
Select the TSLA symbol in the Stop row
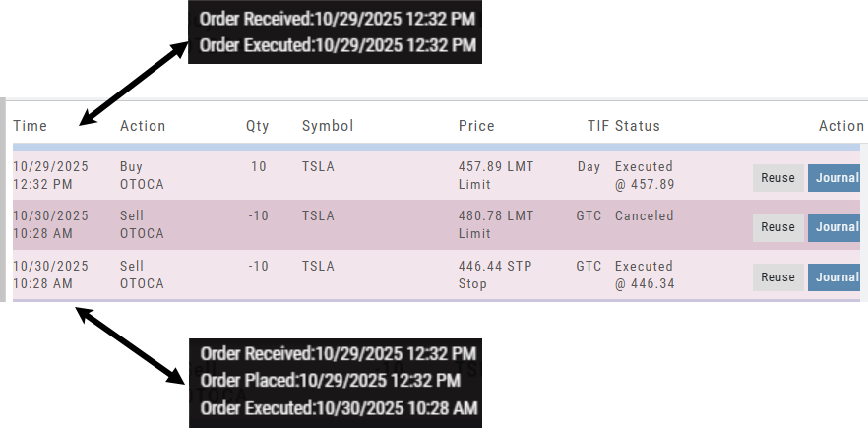click(x=318, y=267)
